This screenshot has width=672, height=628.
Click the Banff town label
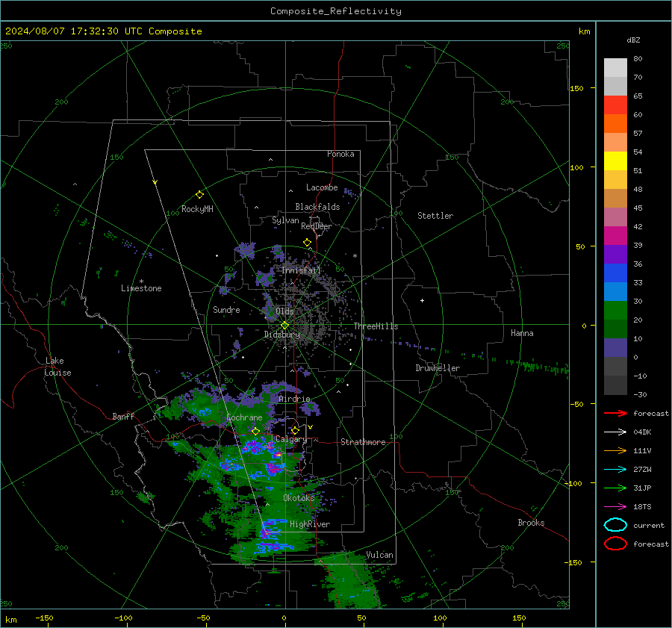123,416
